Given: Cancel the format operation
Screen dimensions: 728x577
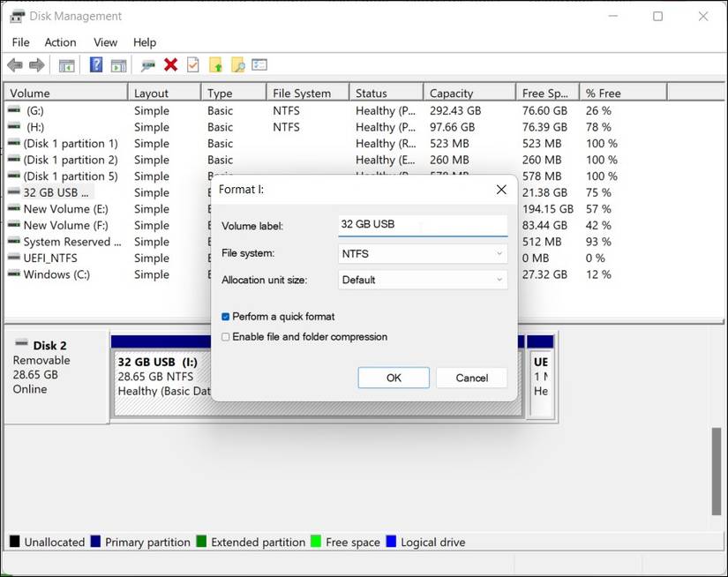Looking at the screenshot, I should (x=471, y=377).
